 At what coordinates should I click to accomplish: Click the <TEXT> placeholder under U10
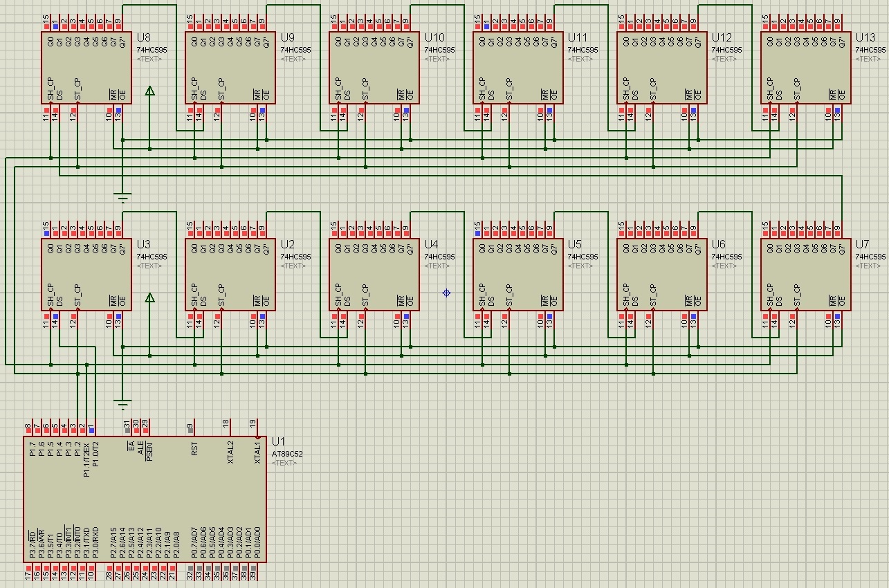437,59
